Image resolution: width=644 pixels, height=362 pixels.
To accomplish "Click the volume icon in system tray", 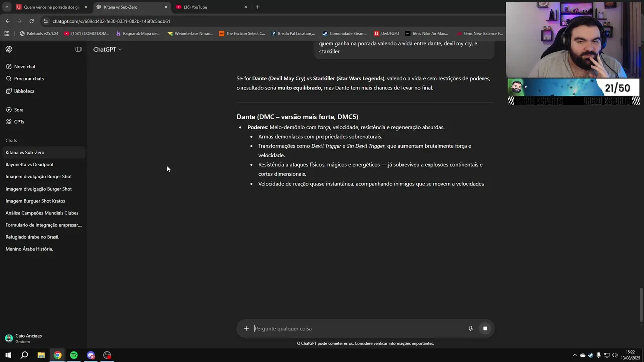I will [x=615, y=355].
